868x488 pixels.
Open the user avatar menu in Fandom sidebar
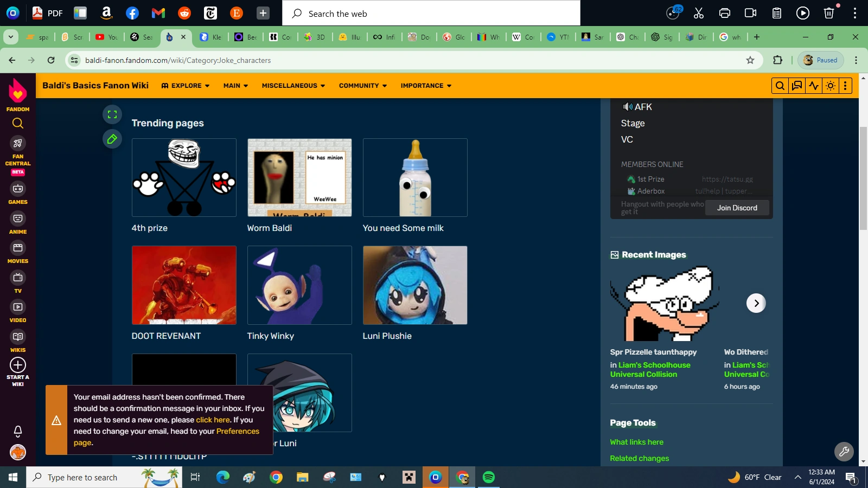point(18,452)
